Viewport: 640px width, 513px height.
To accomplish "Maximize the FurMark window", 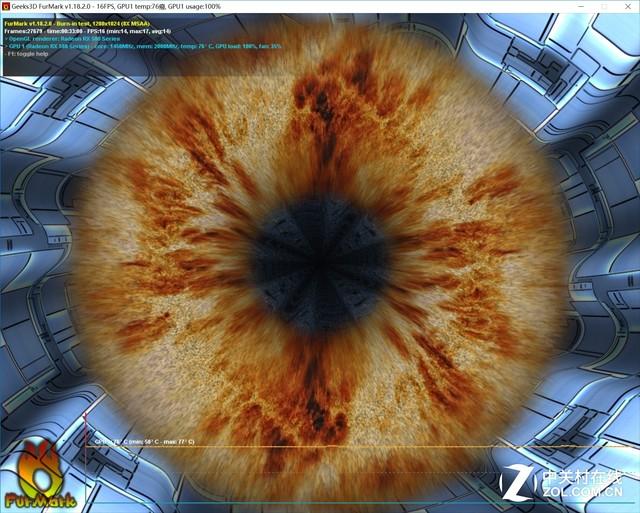I will 604,7.
